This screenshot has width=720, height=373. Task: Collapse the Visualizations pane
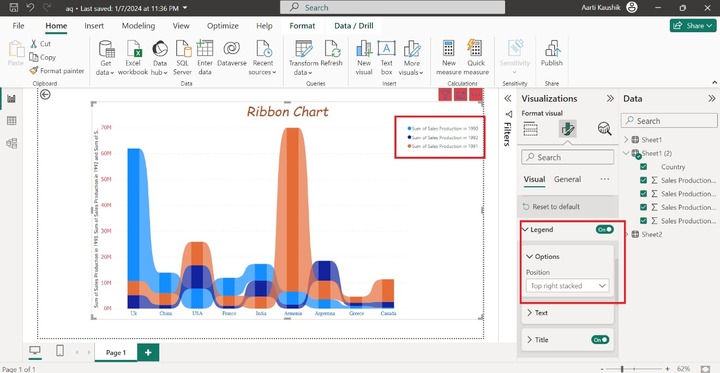[610, 98]
